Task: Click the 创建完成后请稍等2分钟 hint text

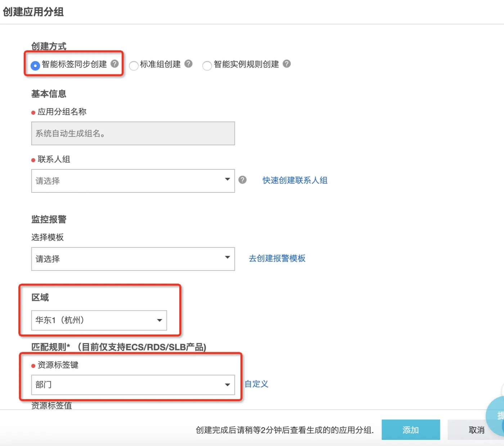Action: point(285,430)
